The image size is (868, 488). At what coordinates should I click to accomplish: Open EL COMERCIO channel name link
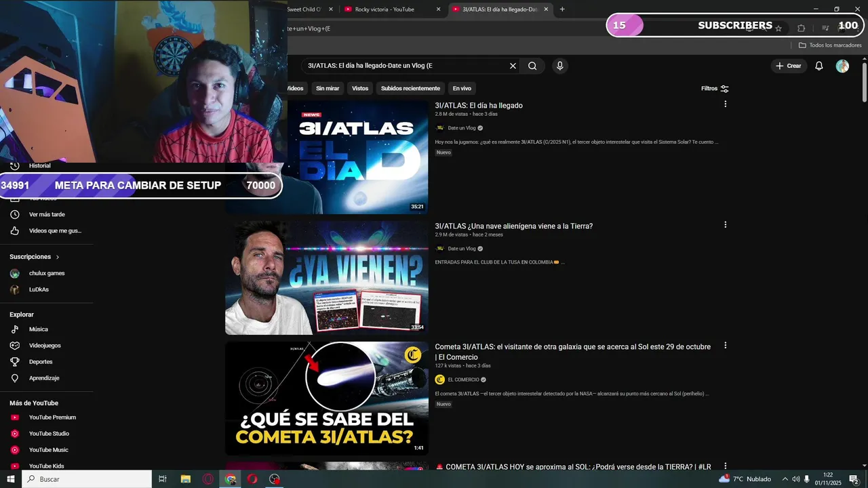click(463, 380)
